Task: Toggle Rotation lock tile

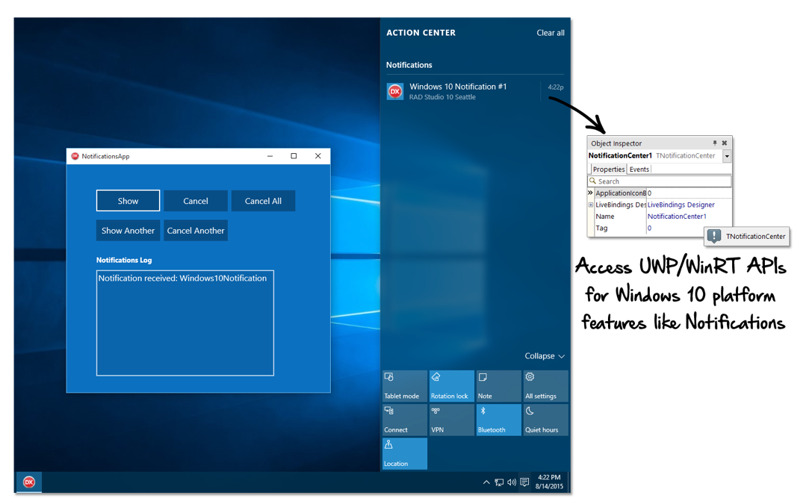Action: [452, 386]
